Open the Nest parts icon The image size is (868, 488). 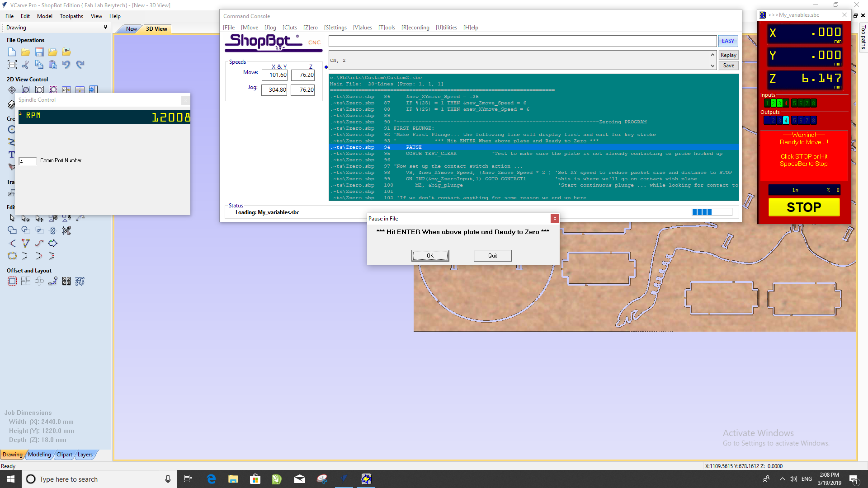[80, 282]
